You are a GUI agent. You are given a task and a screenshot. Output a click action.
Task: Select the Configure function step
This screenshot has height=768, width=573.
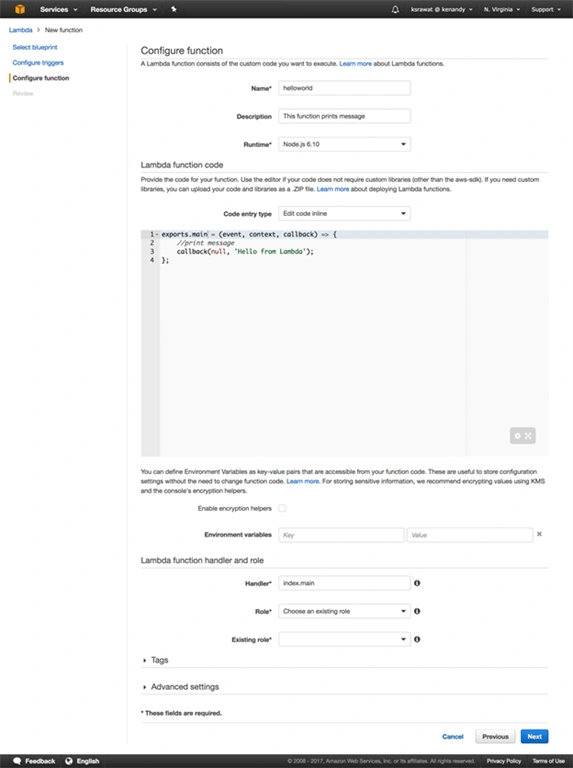pos(41,78)
